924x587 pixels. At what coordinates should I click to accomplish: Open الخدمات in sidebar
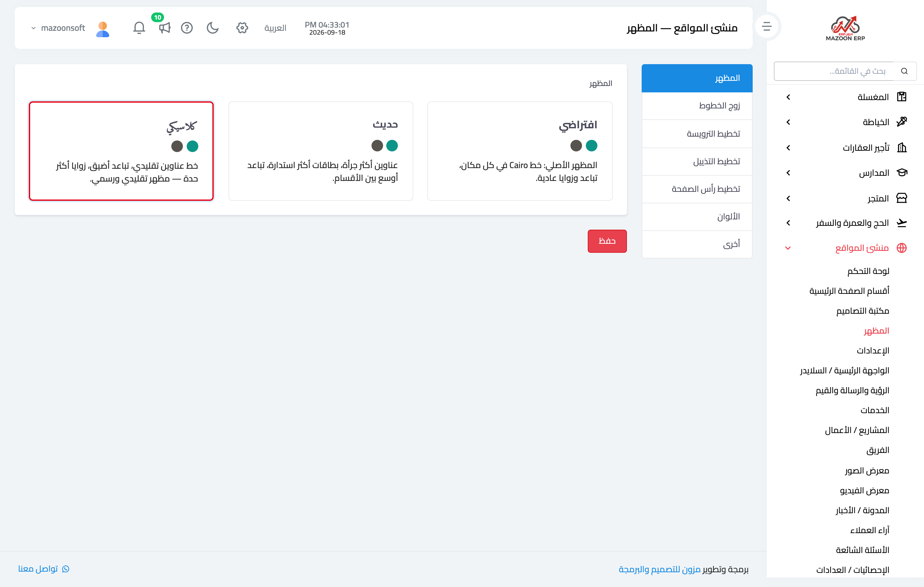pyautogui.click(x=875, y=411)
